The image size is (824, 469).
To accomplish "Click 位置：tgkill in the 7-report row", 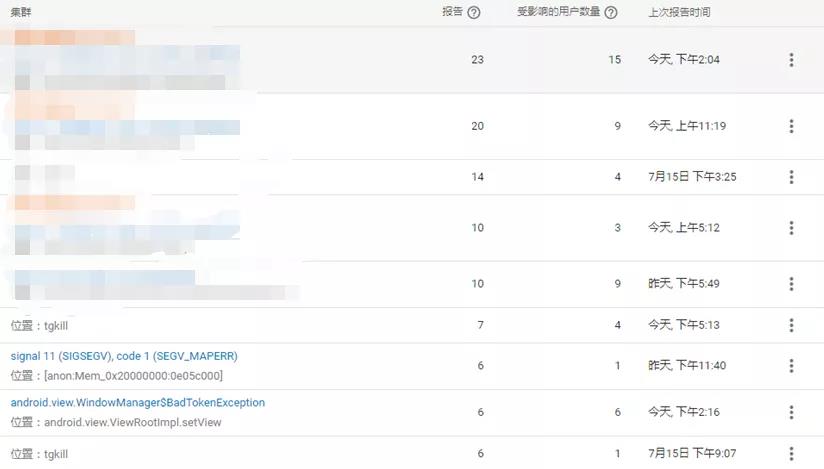I will (39, 325).
